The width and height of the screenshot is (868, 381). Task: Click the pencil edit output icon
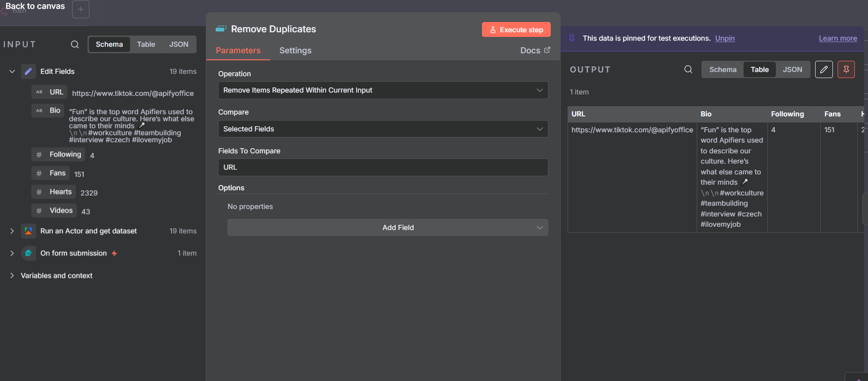tap(824, 70)
